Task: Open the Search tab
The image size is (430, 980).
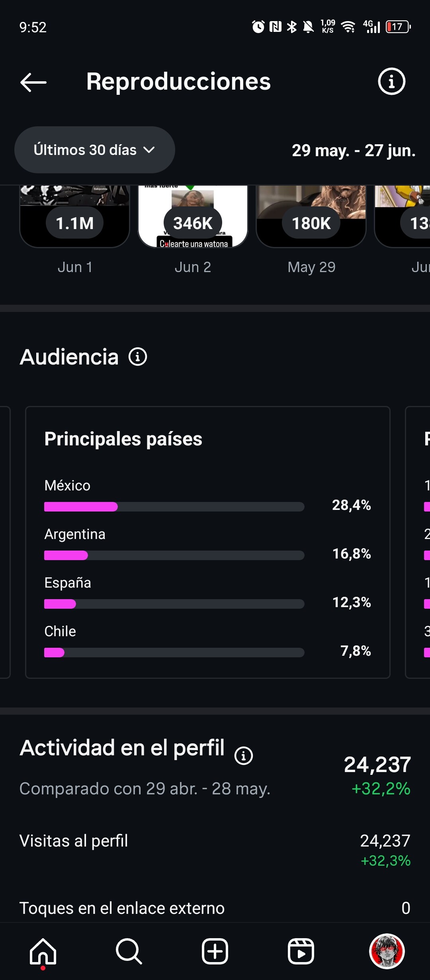Action: click(129, 951)
